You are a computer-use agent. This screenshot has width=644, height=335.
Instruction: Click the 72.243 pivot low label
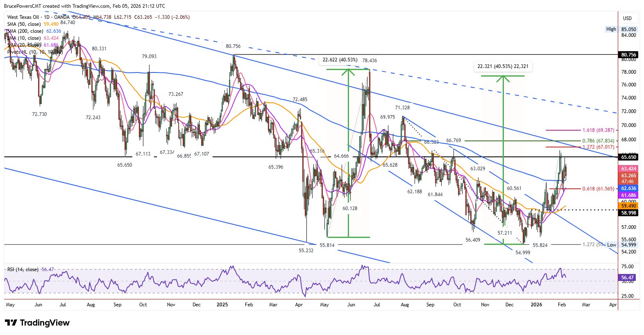tap(93, 118)
